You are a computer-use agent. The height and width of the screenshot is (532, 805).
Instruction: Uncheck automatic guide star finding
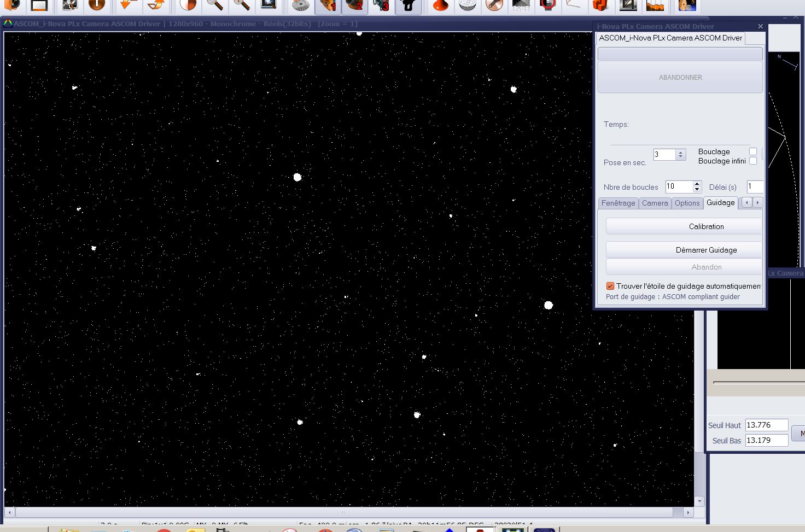(x=610, y=286)
